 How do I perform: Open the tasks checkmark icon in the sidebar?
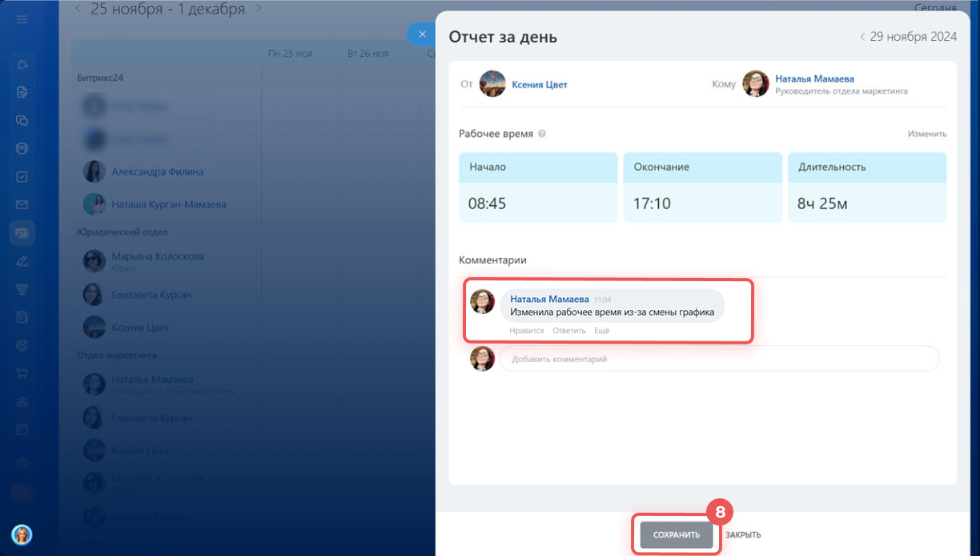click(22, 177)
